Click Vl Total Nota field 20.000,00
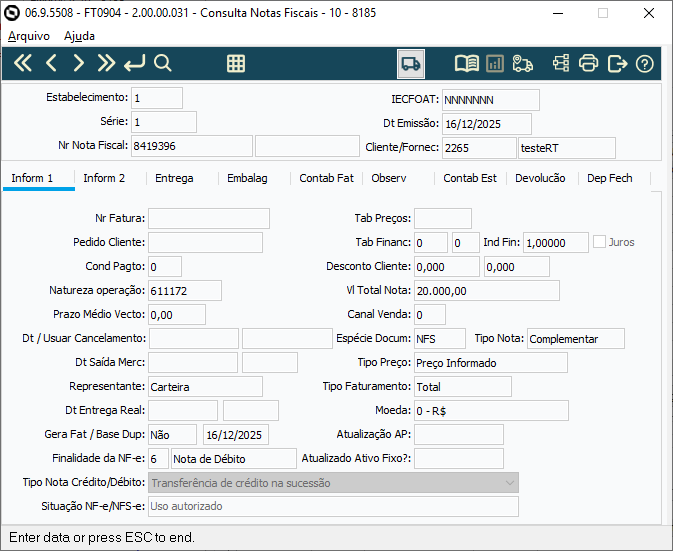 point(487,291)
